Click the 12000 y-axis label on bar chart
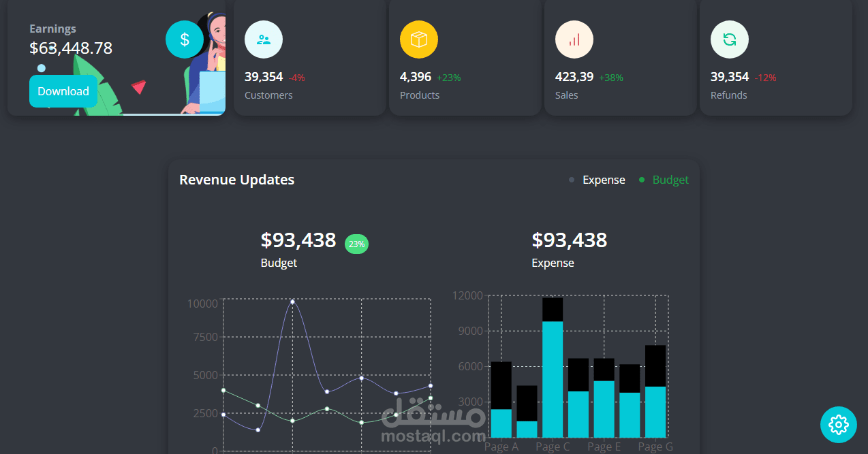The height and width of the screenshot is (454, 868). coord(468,295)
